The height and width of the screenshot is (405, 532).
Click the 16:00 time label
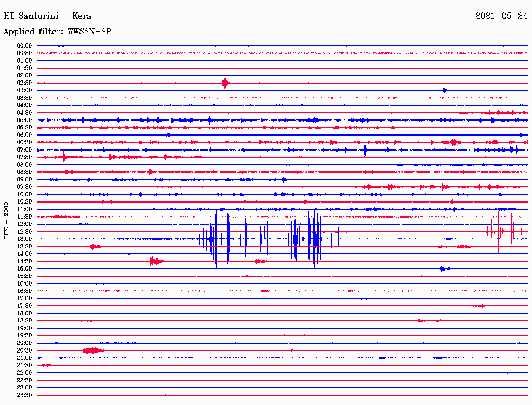click(x=24, y=283)
